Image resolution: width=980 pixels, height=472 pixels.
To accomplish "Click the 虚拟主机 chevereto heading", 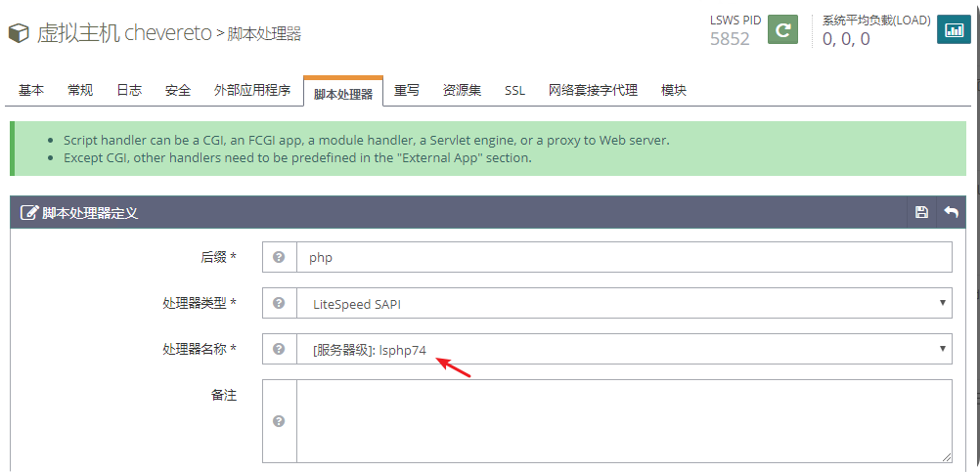I will point(124,33).
